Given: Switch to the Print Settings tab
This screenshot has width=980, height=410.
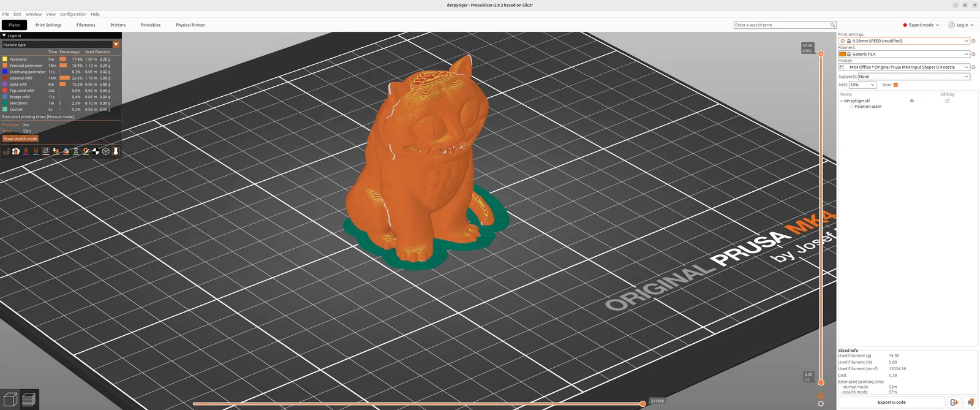Looking at the screenshot, I should click(x=48, y=25).
